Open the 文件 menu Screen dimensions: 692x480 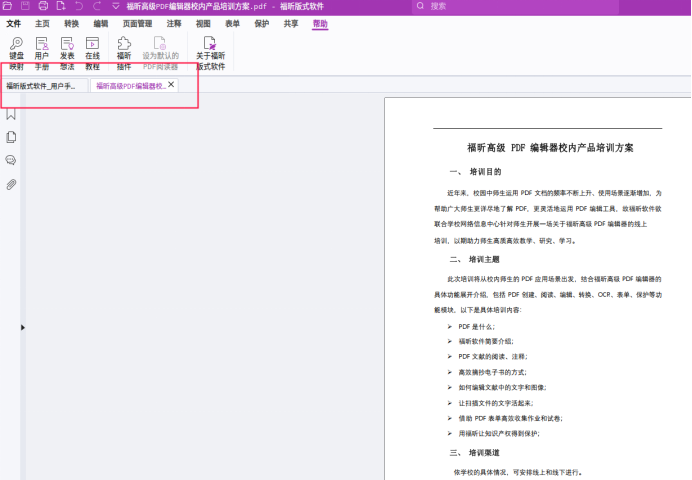[x=13, y=23]
